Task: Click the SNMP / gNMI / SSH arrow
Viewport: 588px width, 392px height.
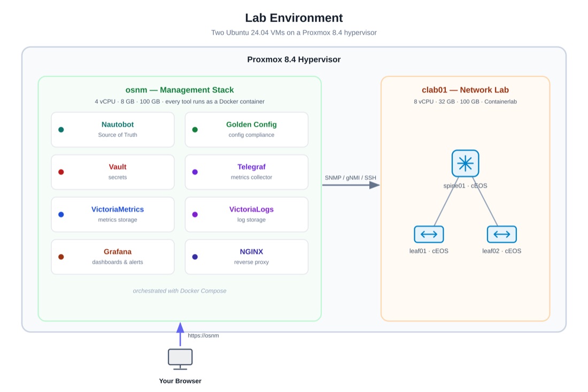Action: point(351,185)
